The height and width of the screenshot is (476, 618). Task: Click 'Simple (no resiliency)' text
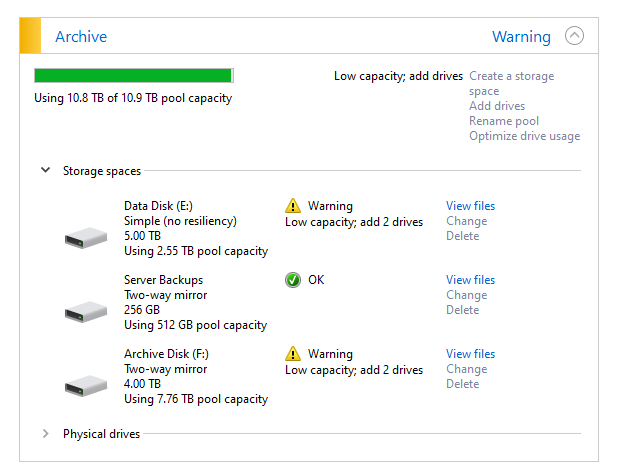[x=181, y=221]
